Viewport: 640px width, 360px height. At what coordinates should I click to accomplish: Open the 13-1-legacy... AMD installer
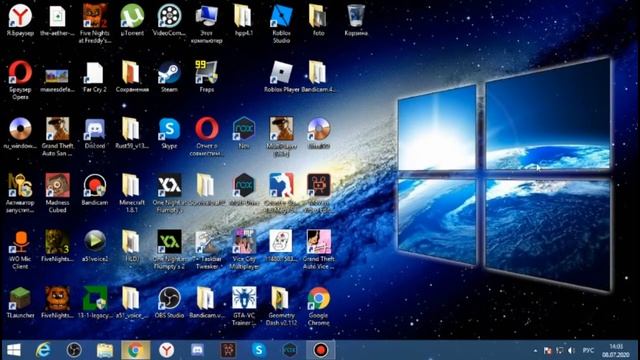[95, 302]
